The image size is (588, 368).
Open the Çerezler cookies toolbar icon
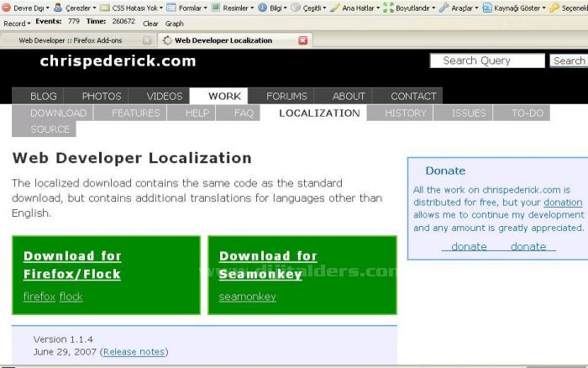click(x=59, y=8)
